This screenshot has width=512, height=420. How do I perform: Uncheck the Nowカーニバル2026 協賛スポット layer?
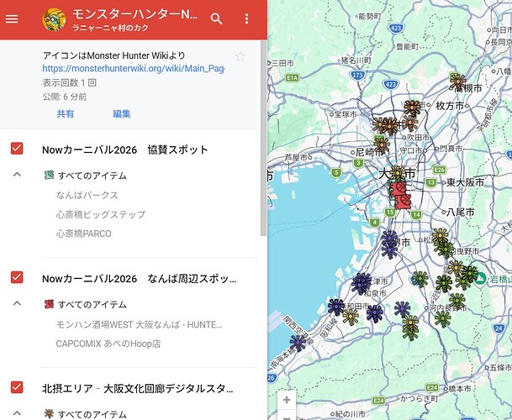pos(17,148)
